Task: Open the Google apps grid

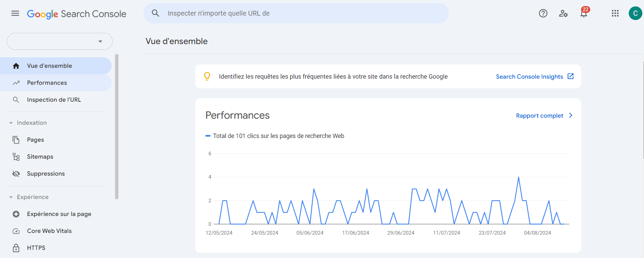Action: pyautogui.click(x=615, y=13)
